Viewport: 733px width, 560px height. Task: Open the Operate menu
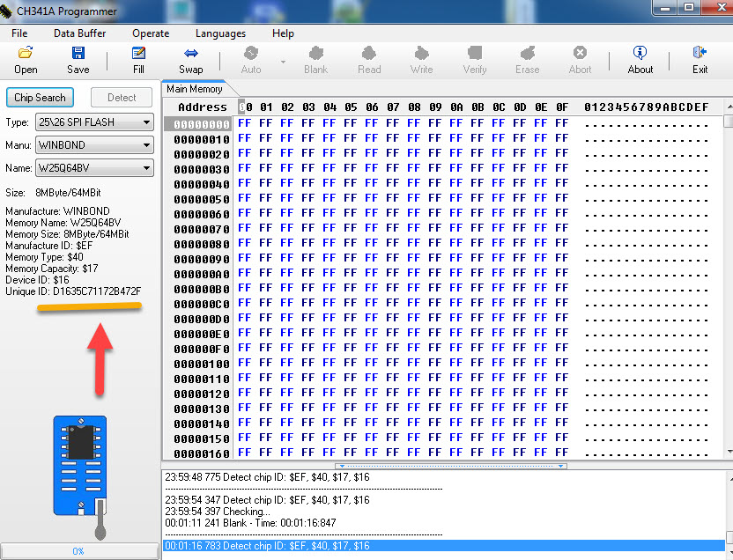pyautogui.click(x=151, y=33)
